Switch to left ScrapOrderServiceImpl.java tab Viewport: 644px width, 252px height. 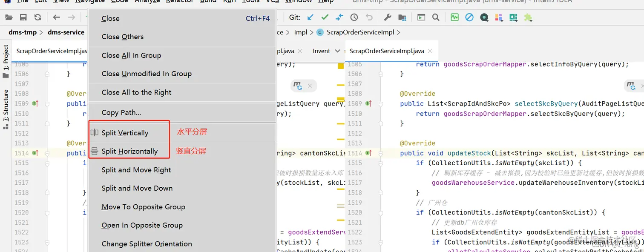coord(51,51)
